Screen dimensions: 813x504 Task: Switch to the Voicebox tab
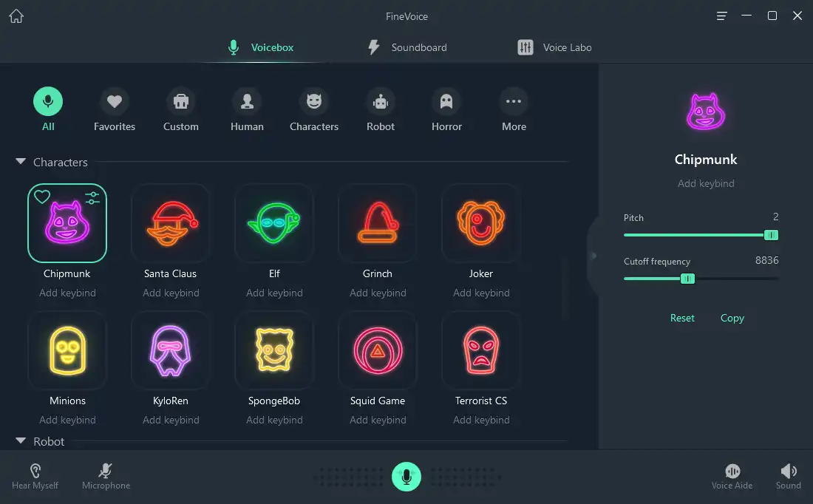tap(261, 47)
